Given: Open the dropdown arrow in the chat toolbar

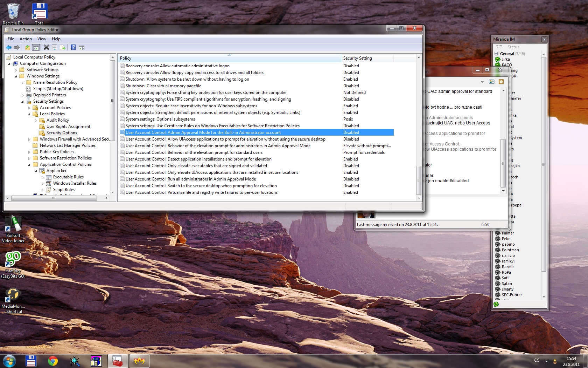Looking at the screenshot, I should tap(482, 82).
